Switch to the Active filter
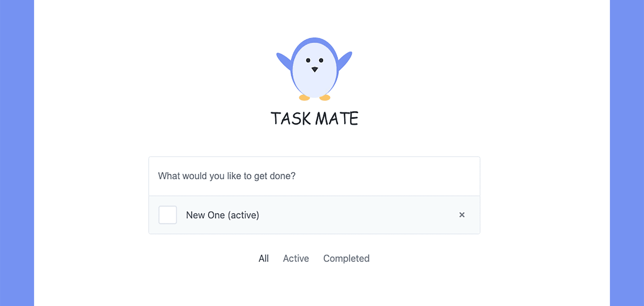Viewport: 644px width, 306px height. (296, 258)
